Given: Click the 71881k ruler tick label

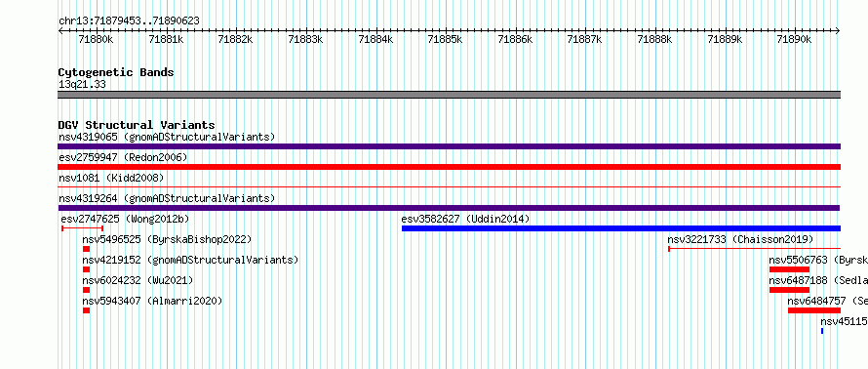Looking at the screenshot, I should [167, 39].
